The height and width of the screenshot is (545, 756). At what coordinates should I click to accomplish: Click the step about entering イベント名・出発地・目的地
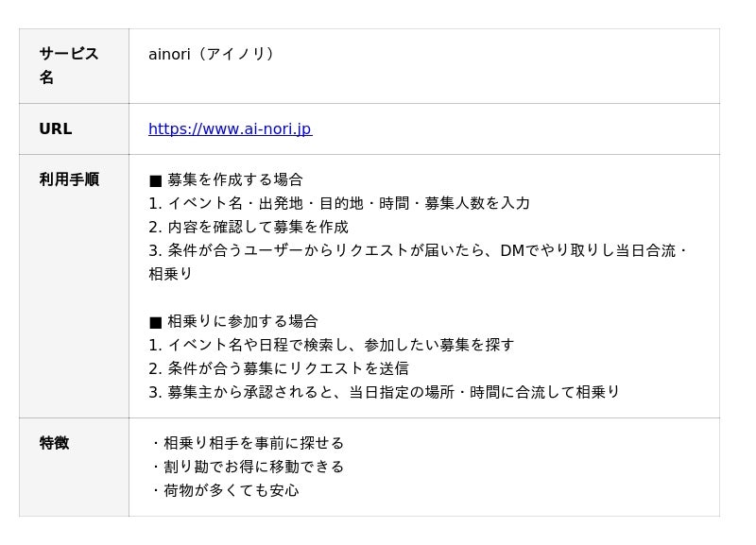pyautogui.click(x=339, y=203)
